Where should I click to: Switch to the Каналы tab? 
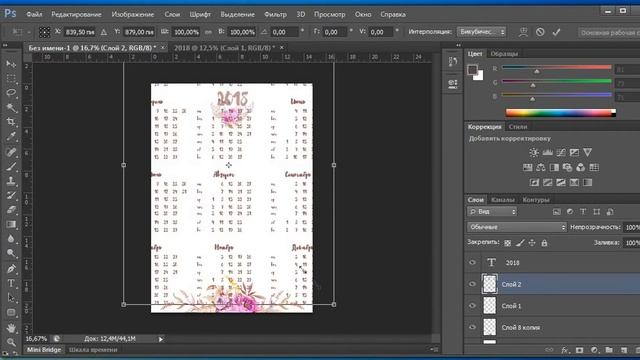(x=502, y=200)
